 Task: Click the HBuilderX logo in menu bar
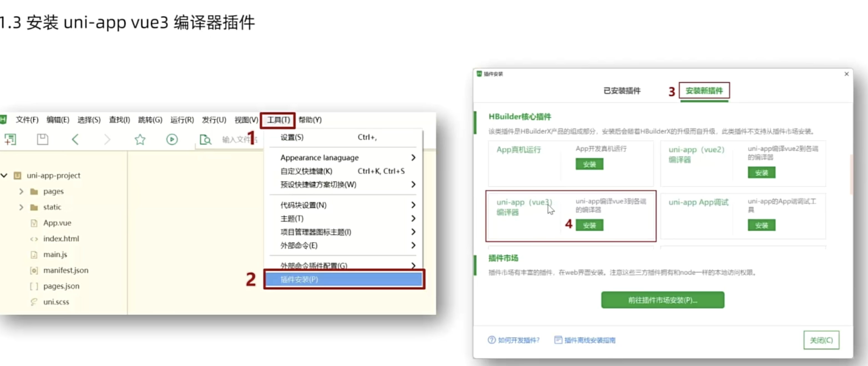point(3,119)
